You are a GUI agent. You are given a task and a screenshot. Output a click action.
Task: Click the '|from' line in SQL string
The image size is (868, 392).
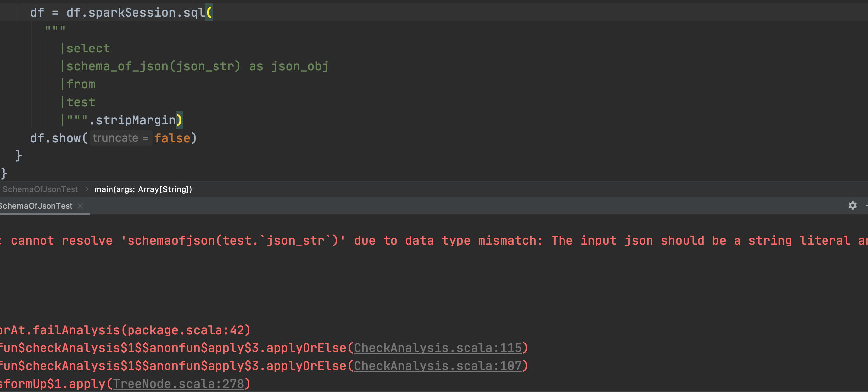pos(78,84)
